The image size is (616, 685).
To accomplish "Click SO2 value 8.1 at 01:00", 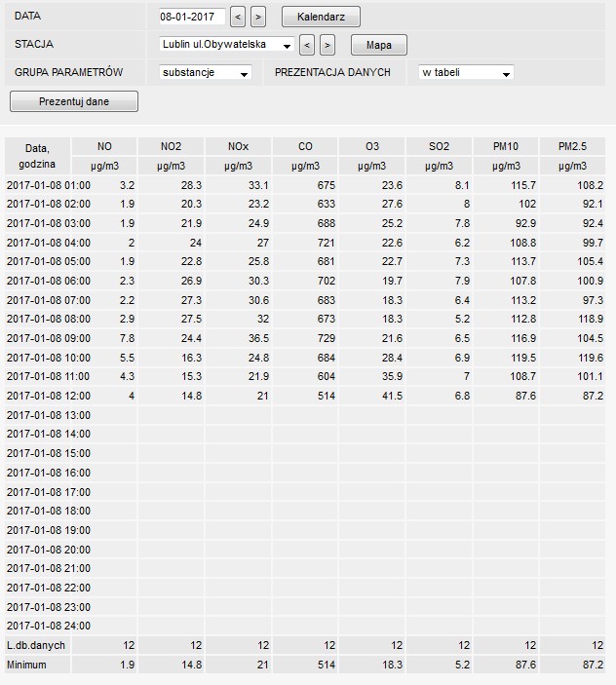I will click(462, 185).
